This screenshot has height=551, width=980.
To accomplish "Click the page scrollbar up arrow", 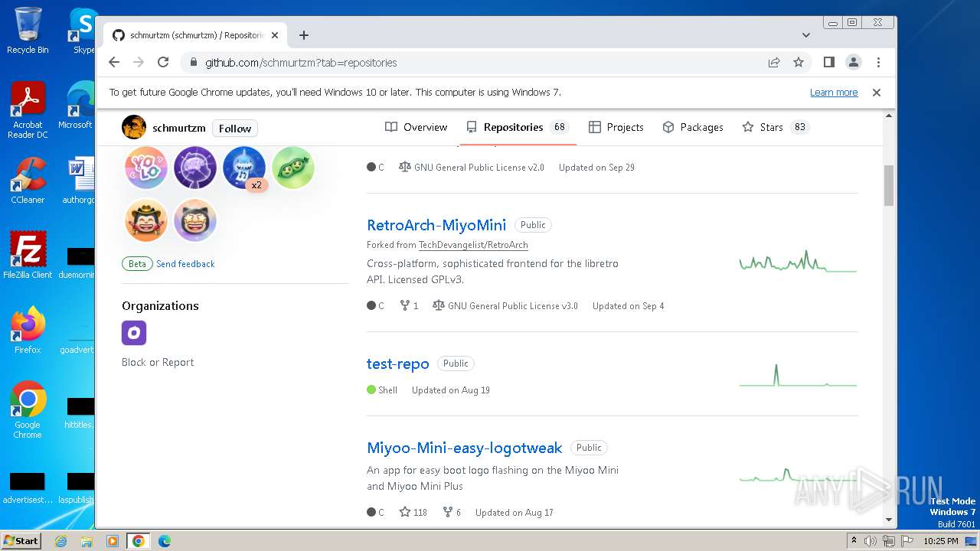I will pyautogui.click(x=889, y=116).
